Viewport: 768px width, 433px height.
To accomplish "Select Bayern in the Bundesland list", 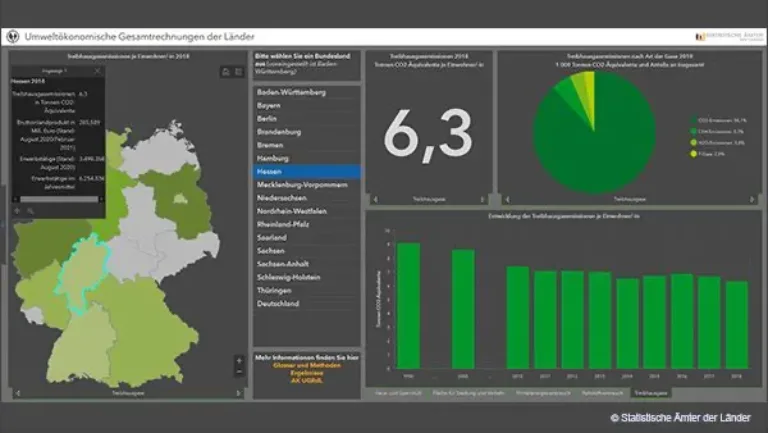I will tap(268, 105).
